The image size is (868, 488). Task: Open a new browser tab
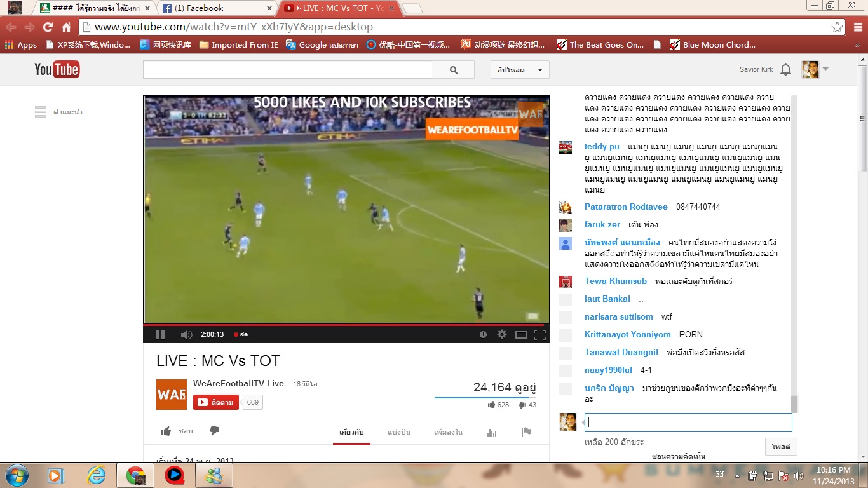pyautogui.click(x=412, y=8)
